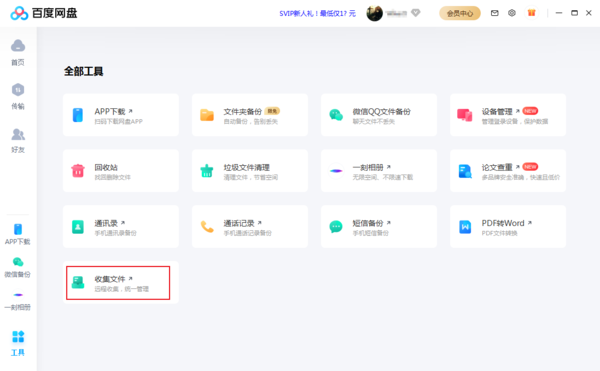
Task: Click the external arrow beside PDF转Word
Action: click(x=530, y=223)
